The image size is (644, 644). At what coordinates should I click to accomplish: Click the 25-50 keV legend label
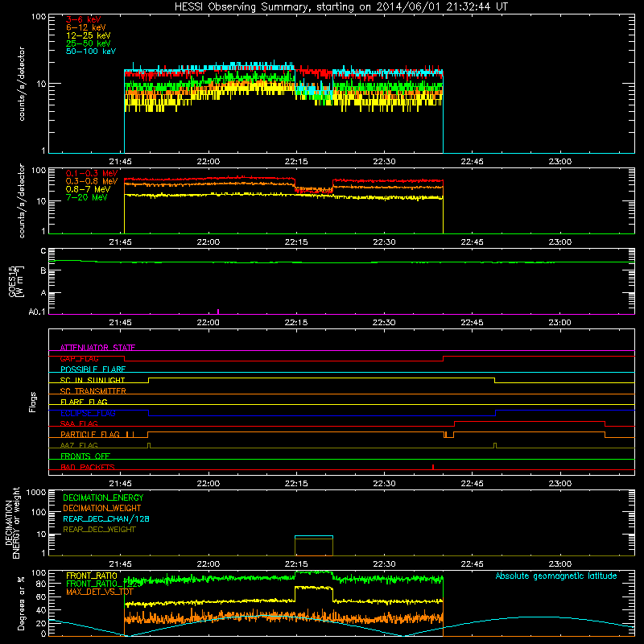tap(89, 43)
